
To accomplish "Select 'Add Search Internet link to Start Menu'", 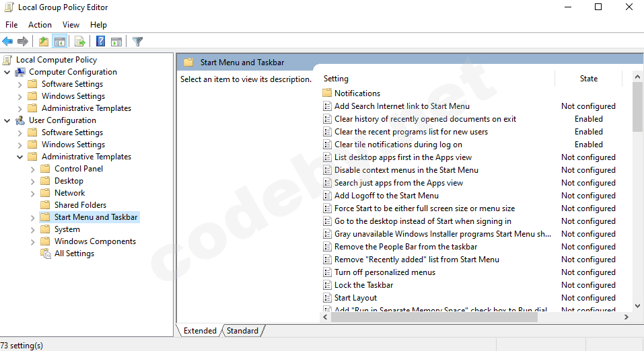I will [402, 106].
